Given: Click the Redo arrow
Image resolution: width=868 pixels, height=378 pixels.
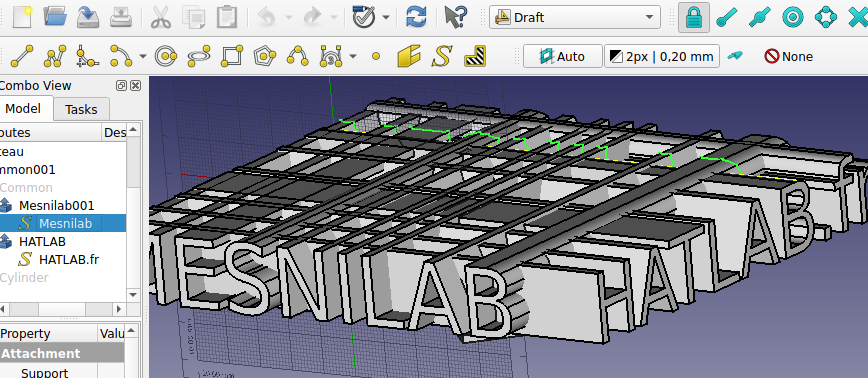Looking at the screenshot, I should (x=313, y=17).
